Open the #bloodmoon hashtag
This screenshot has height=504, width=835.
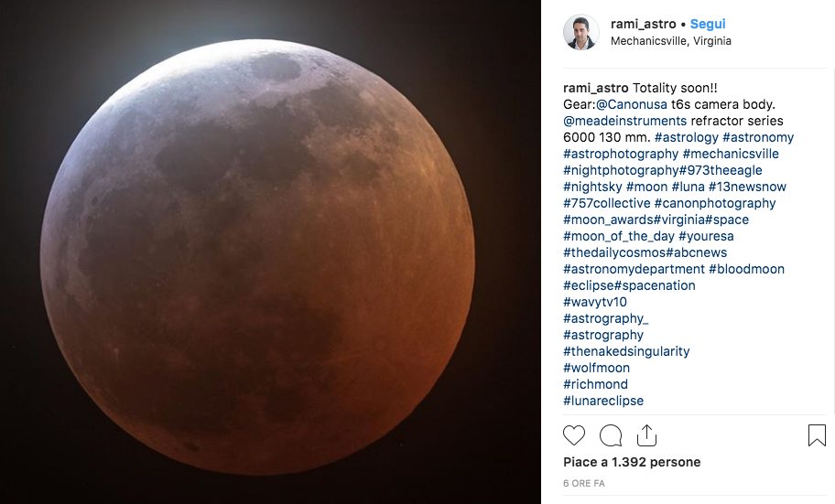[746, 269]
